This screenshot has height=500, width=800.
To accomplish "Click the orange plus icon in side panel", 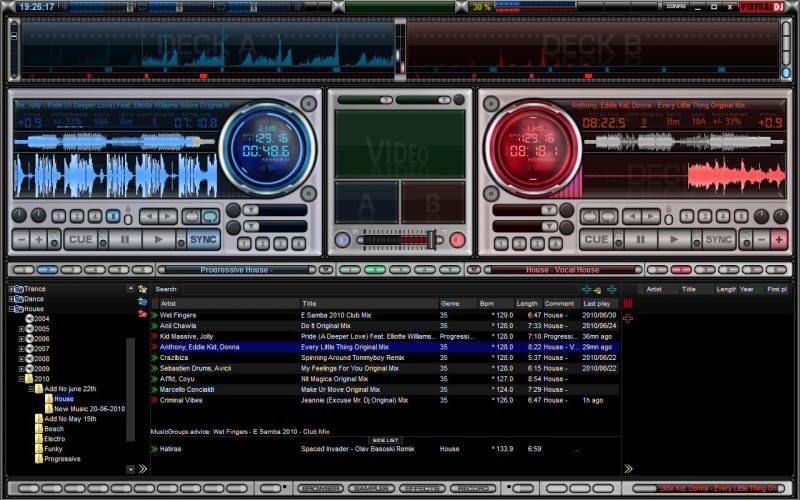I will click(628, 318).
